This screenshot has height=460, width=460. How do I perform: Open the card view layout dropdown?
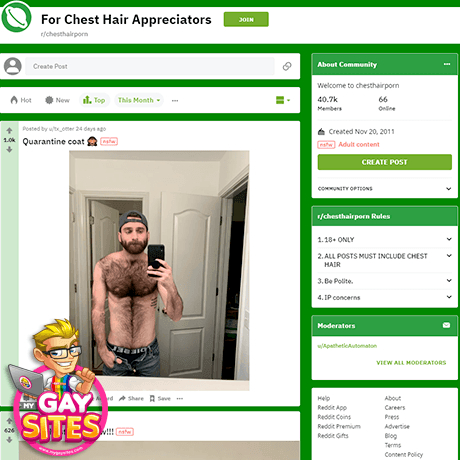[283, 100]
